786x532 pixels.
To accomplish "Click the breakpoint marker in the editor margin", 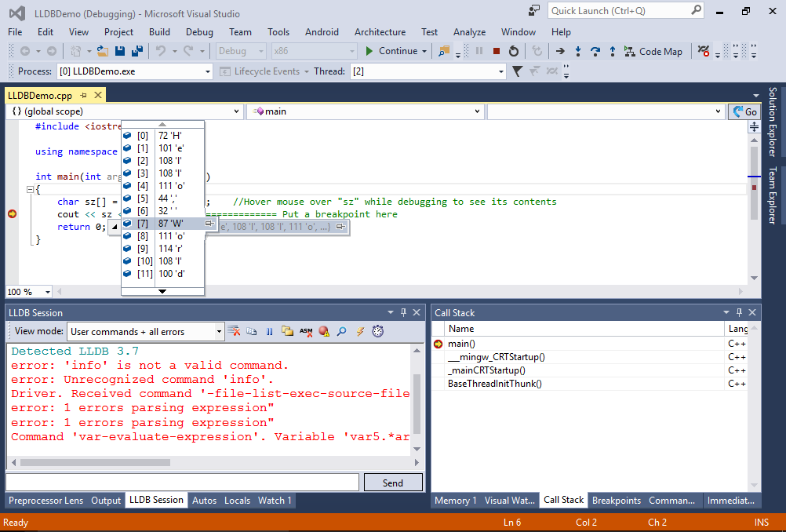I will 12,214.
